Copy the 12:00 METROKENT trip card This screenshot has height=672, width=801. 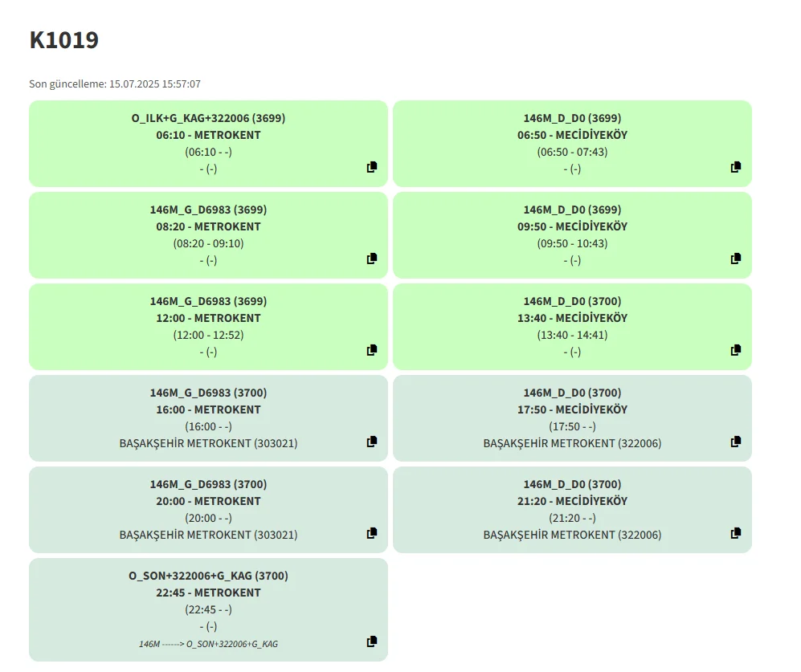[372, 350]
